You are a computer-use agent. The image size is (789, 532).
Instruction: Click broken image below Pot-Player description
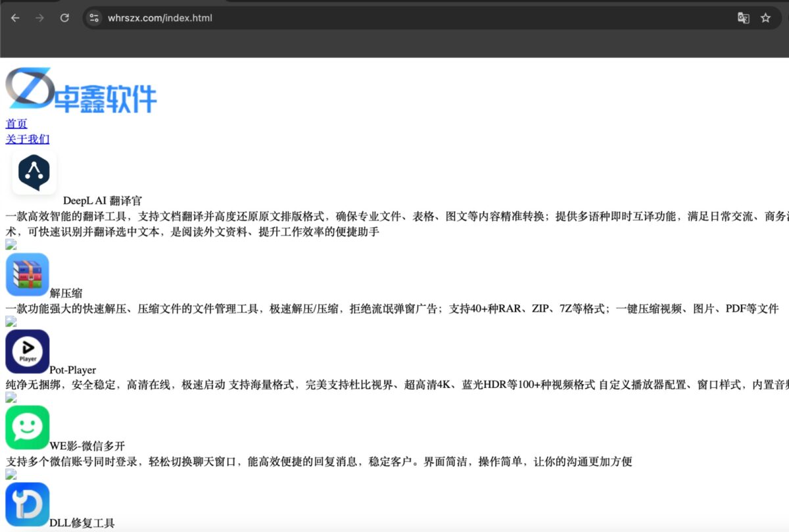coord(11,398)
